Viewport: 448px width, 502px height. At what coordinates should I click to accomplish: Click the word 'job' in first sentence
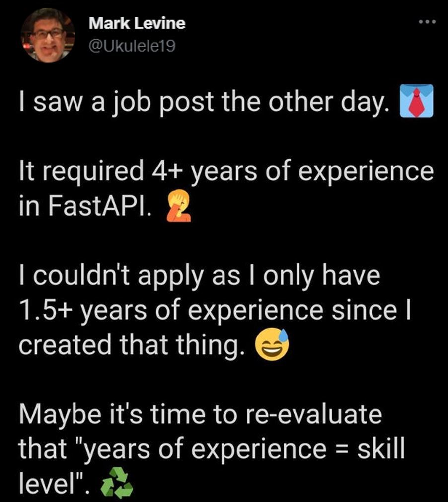point(131,102)
